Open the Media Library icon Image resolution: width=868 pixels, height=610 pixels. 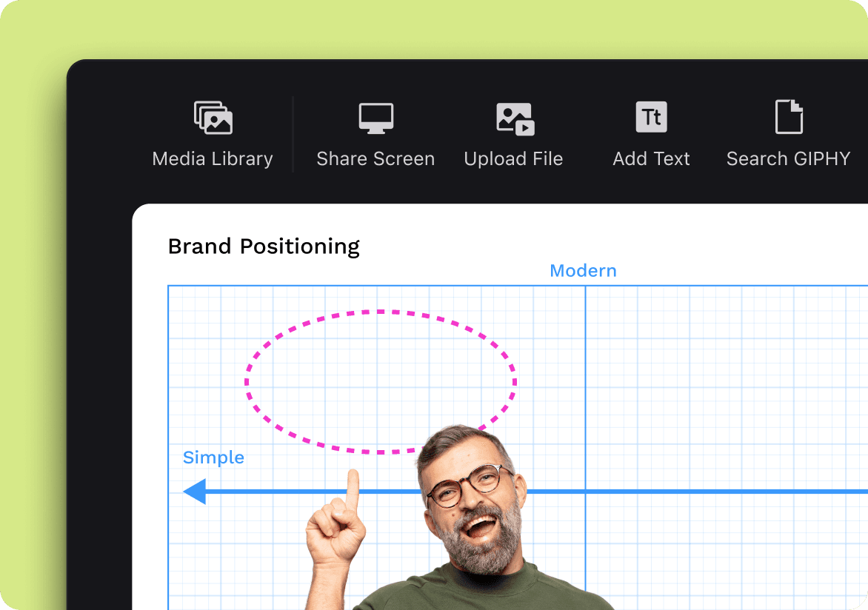(213, 118)
